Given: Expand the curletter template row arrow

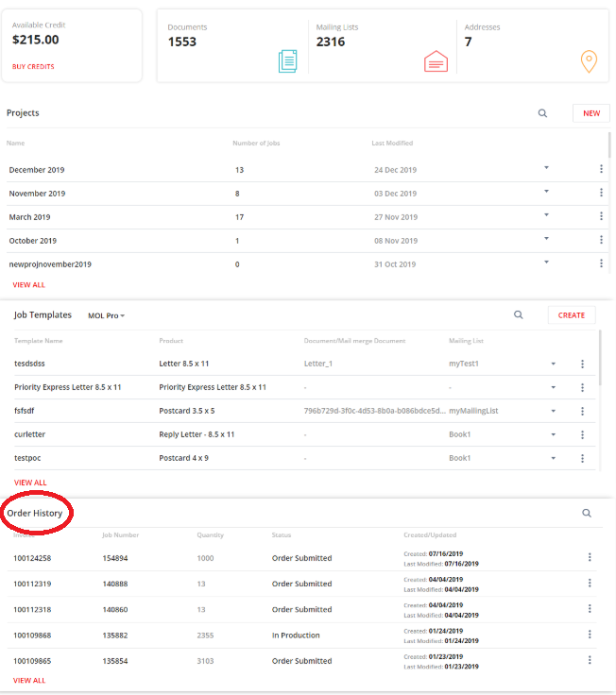Looking at the screenshot, I should (x=554, y=434).
